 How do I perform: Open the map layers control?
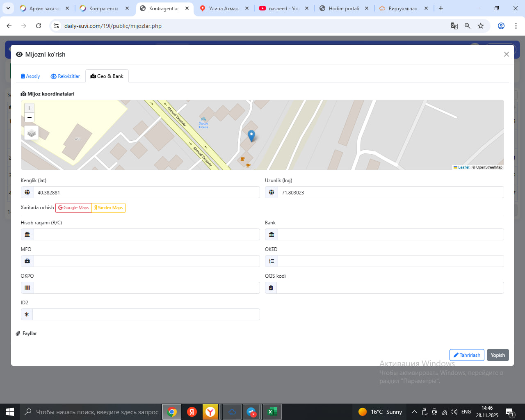click(32, 133)
